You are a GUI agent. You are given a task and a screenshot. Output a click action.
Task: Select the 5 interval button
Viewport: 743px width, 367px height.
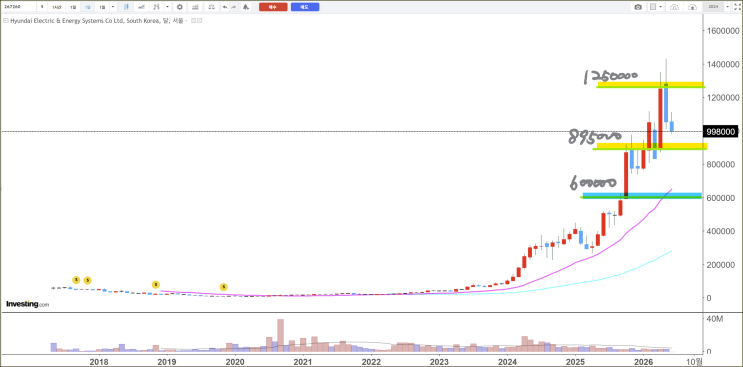coord(43,7)
